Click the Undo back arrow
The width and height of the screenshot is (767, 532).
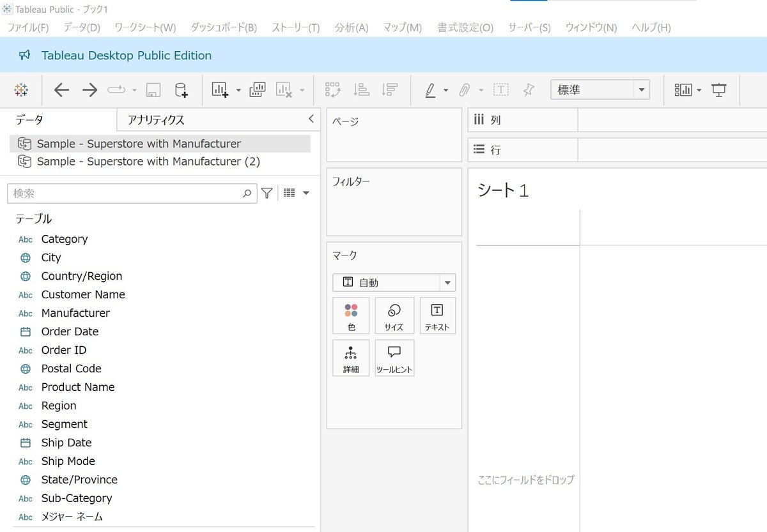click(x=61, y=90)
